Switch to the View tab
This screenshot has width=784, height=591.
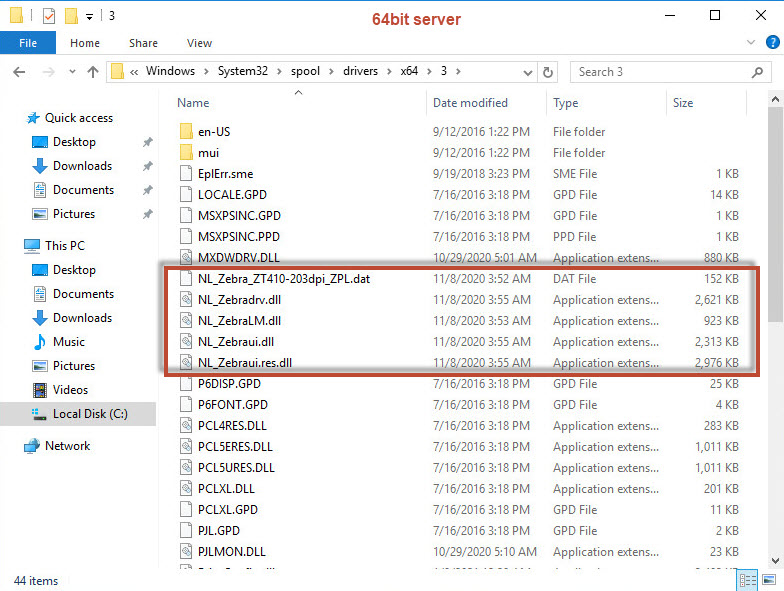pyautogui.click(x=199, y=43)
